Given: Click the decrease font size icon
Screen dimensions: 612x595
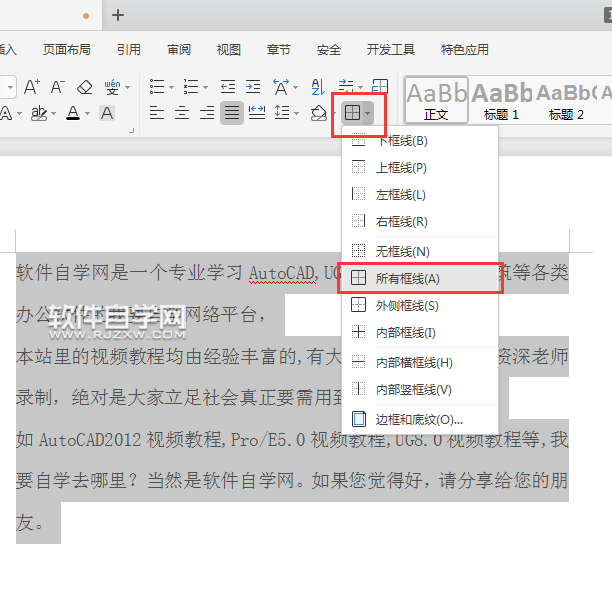Looking at the screenshot, I should click(x=58, y=87).
